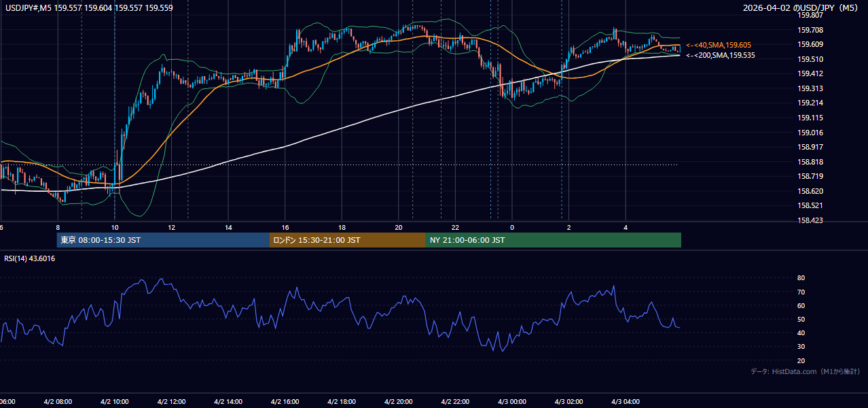The height and width of the screenshot is (408, 868).
Task: Click RSI scale value 60
Action: click(x=801, y=305)
